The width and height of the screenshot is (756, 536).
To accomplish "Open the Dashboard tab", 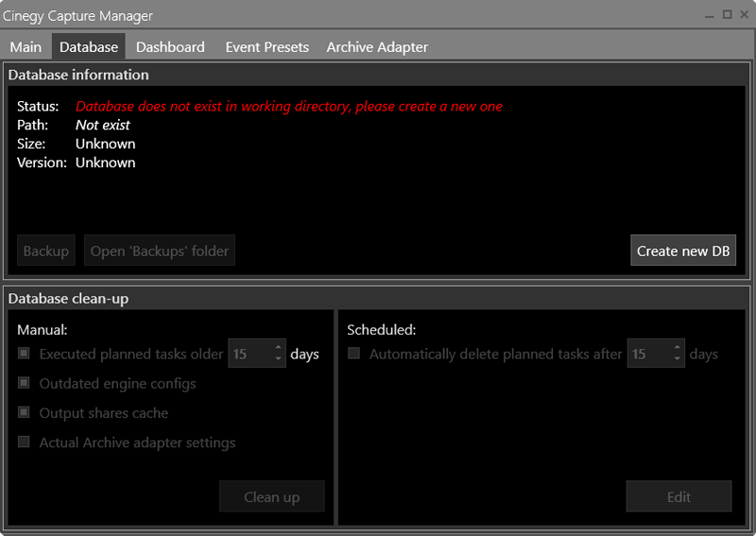I will [x=170, y=47].
